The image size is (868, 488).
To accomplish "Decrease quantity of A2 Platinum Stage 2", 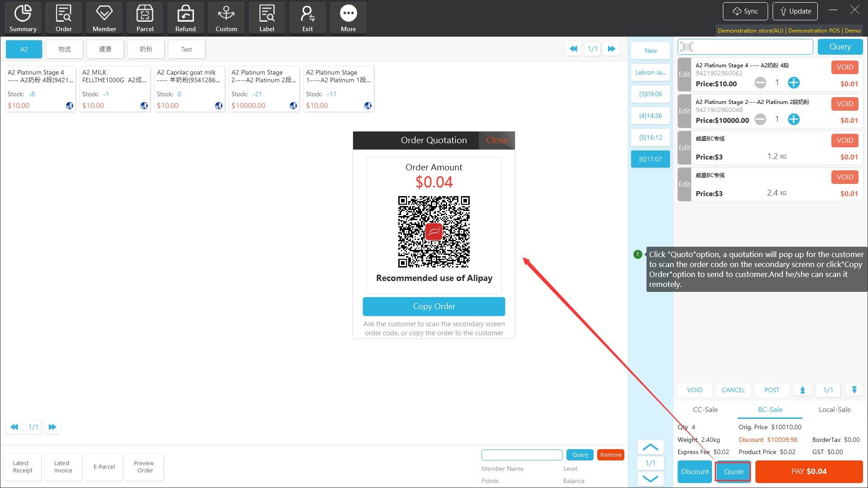I will (760, 119).
